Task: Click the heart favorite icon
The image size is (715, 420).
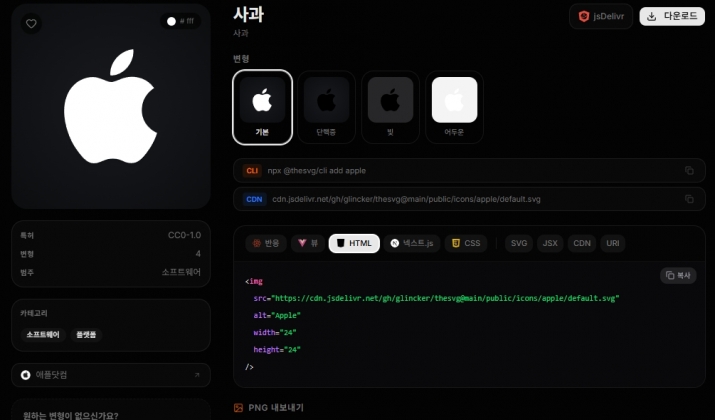Action: 31,23
